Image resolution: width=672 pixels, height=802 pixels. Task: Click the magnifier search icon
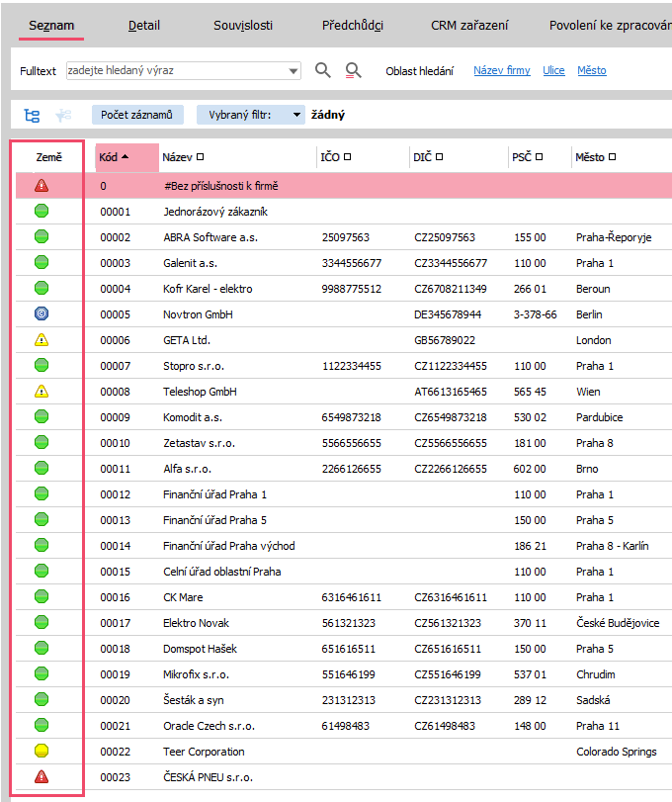(x=322, y=70)
